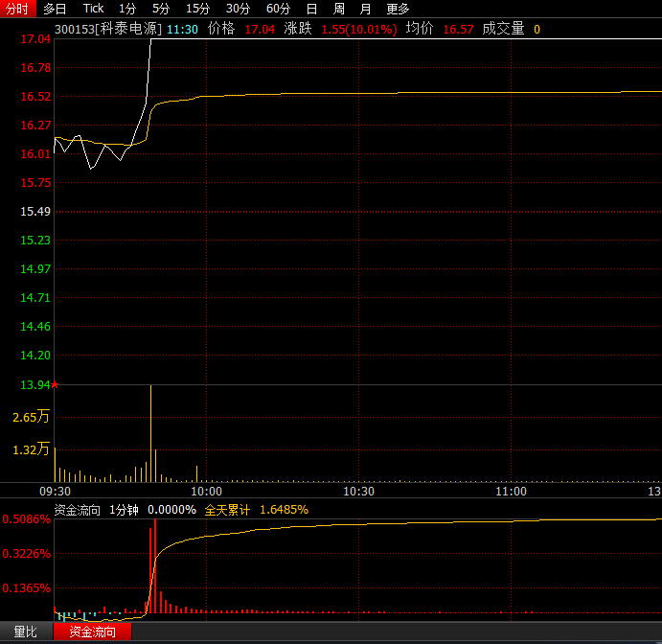Open the 周 weekly chart tab
This screenshot has width=662, height=644.
click(338, 9)
